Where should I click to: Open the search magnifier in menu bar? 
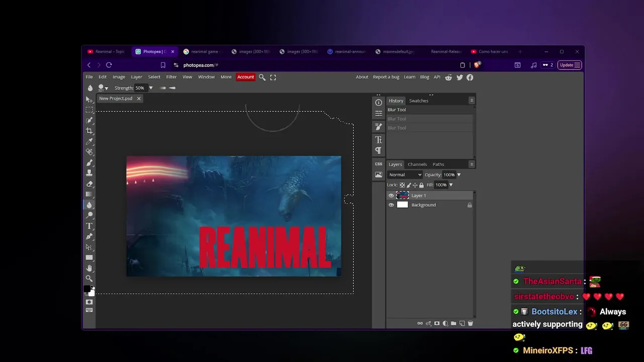point(262,77)
